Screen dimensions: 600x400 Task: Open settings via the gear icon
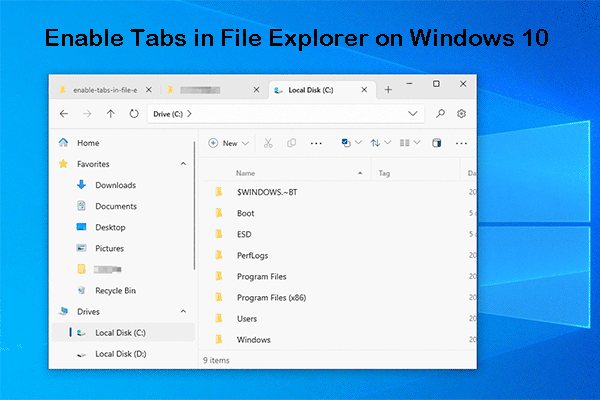(x=461, y=114)
